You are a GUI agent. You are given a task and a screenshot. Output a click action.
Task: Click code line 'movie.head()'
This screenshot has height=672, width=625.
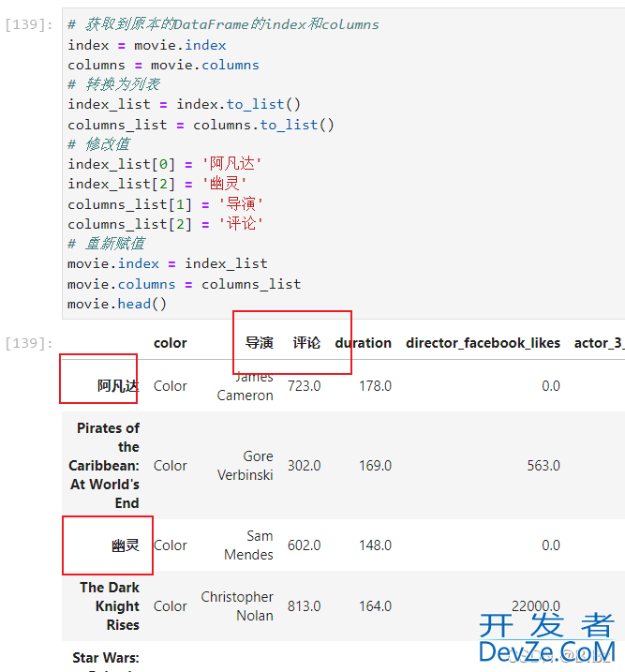pyautogui.click(x=117, y=304)
